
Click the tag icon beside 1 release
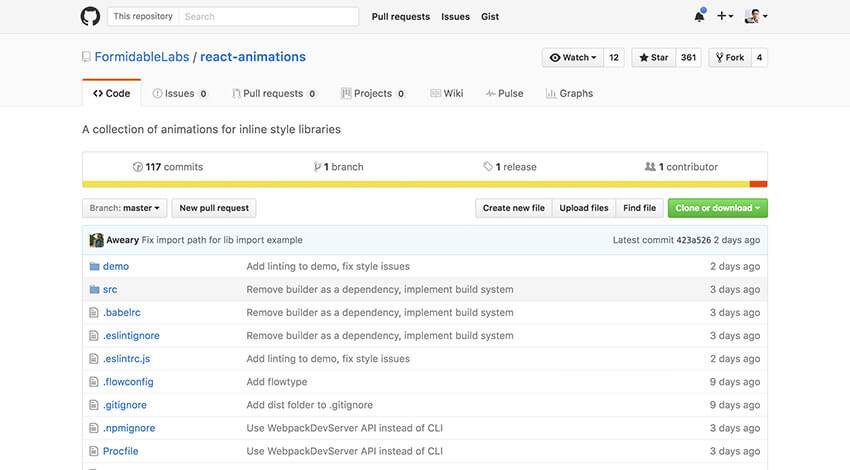pos(488,167)
